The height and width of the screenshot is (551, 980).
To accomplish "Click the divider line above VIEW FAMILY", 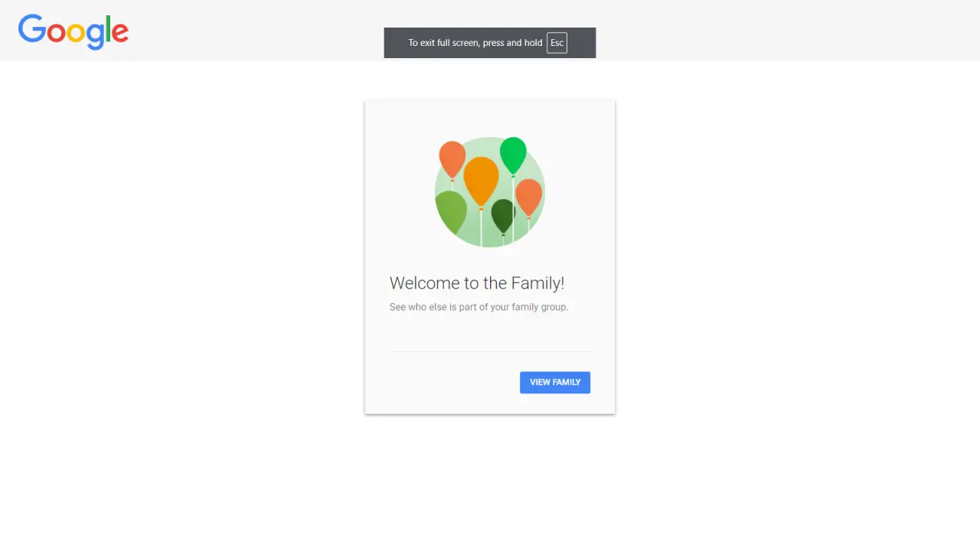I will [490, 351].
